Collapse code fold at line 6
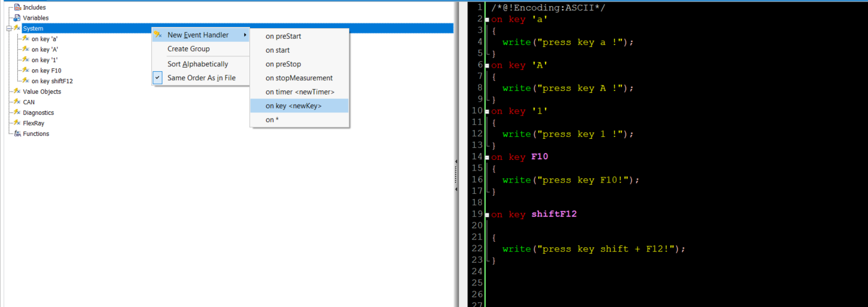This screenshot has width=868, height=307. (487, 65)
